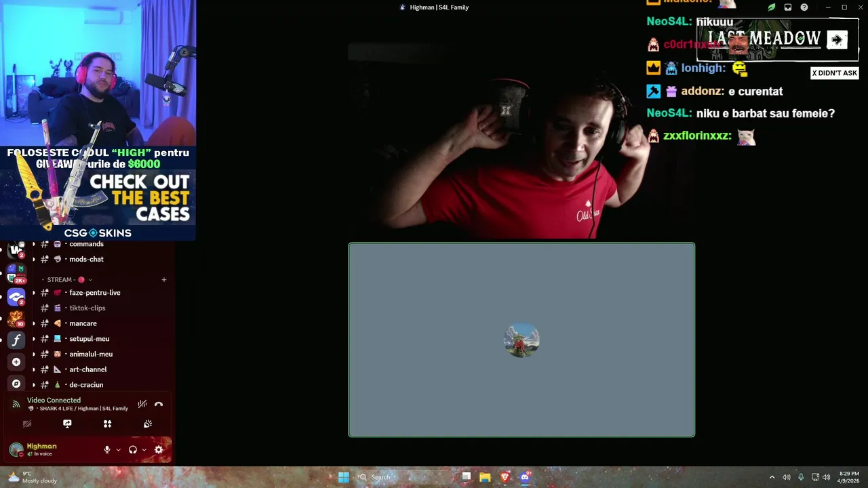The width and height of the screenshot is (868, 488).
Task: Click the user avatar in the video tile
Action: point(521,340)
